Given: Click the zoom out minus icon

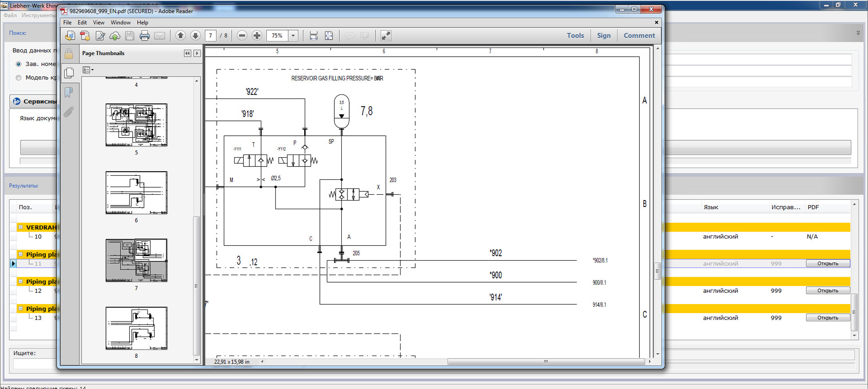Looking at the screenshot, I should (242, 36).
